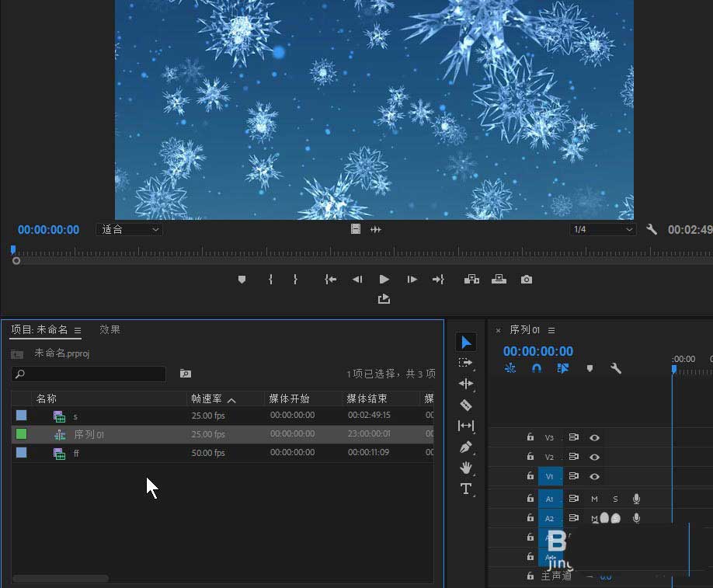
Task: Select clip ff in project bin
Action: pyautogui.click(x=223, y=453)
